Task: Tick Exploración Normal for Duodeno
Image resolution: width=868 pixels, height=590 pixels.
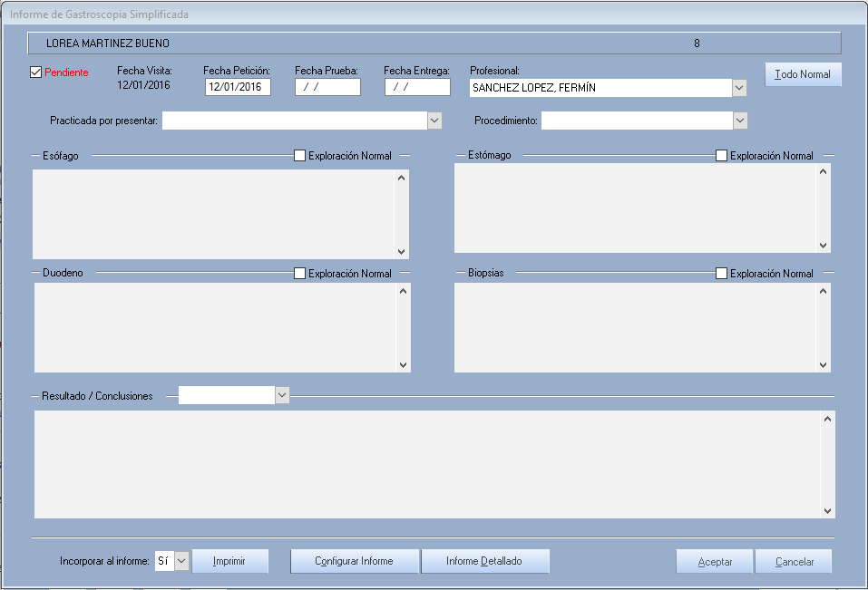Action: coord(299,274)
